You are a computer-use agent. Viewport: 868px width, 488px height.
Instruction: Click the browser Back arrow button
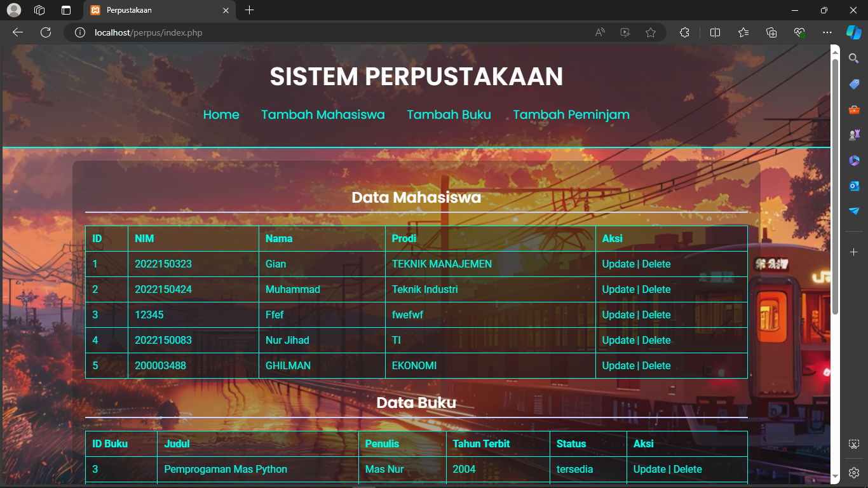[x=18, y=32]
